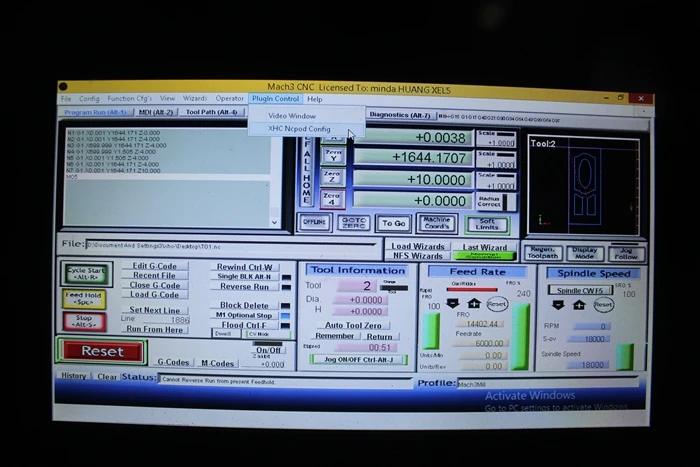Click the To Go button
The width and height of the screenshot is (700, 467).
click(393, 223)
